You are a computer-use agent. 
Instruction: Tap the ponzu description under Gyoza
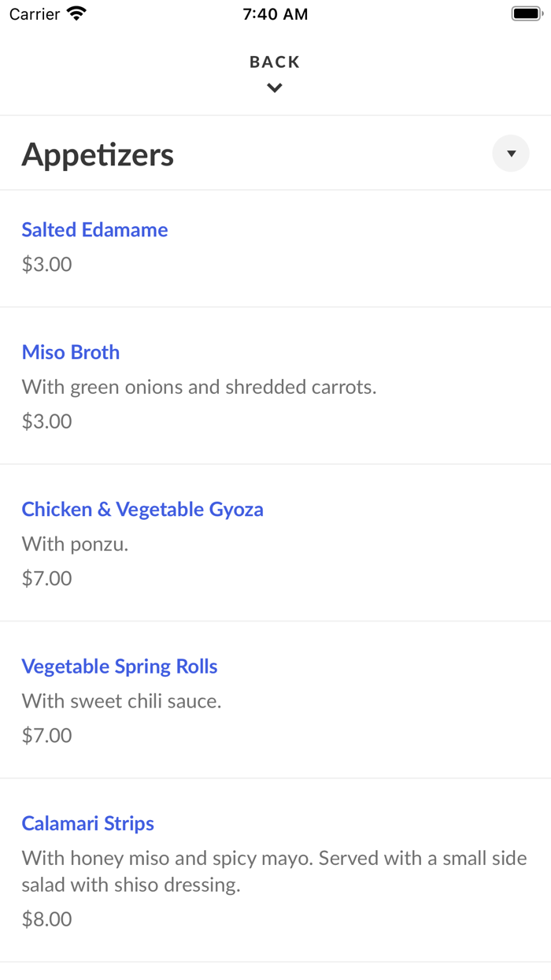point(75,544)
